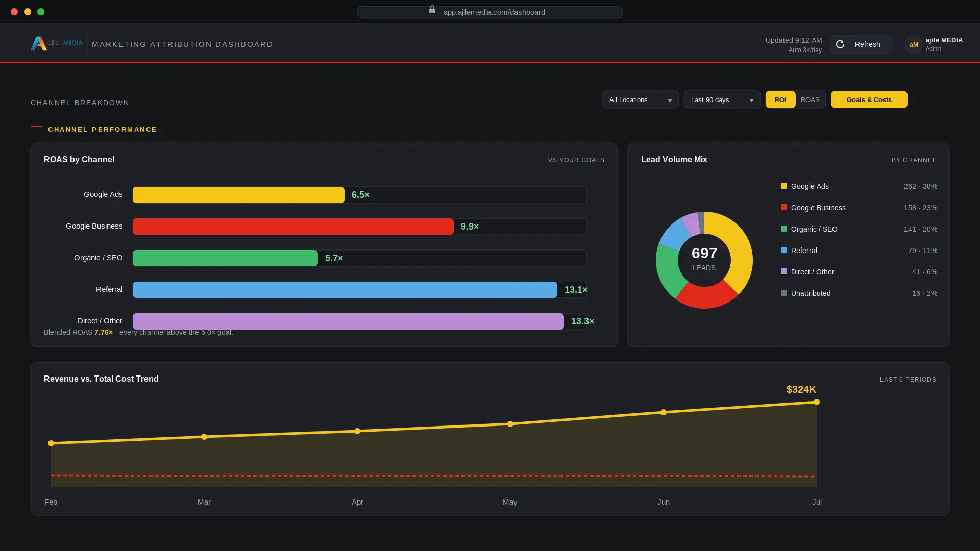Click the green macOS maximize window button
The image size is (980, 551).
point(41,12)
